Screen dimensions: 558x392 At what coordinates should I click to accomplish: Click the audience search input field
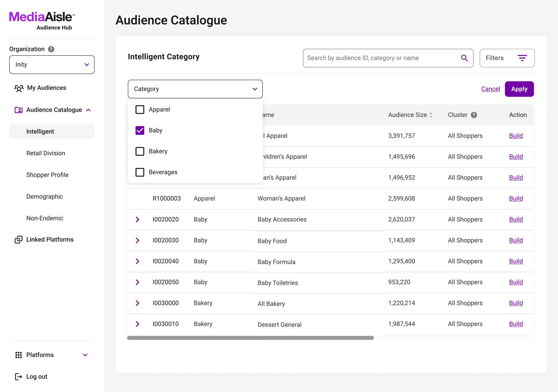[380, 58]
